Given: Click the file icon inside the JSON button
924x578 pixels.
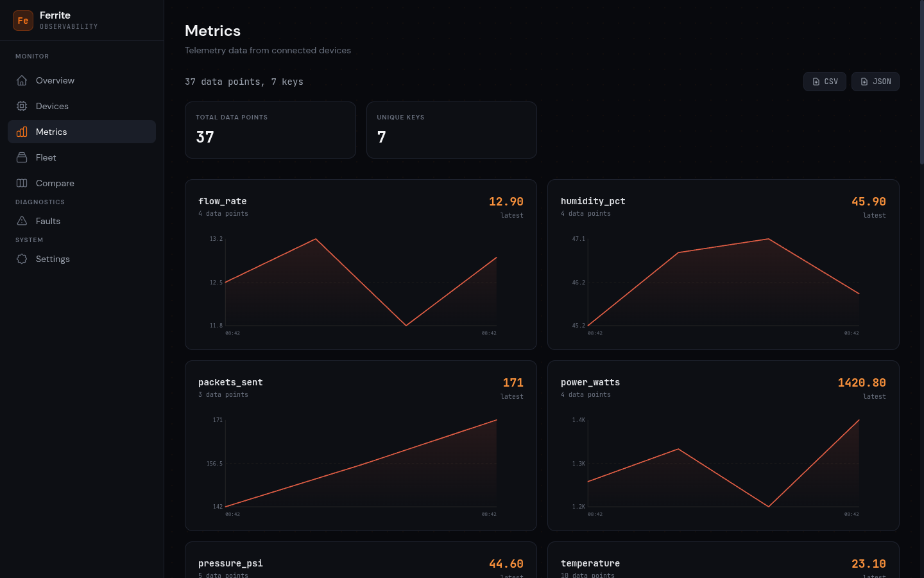Looking at the screenshot, I should [x=864, y=82].
